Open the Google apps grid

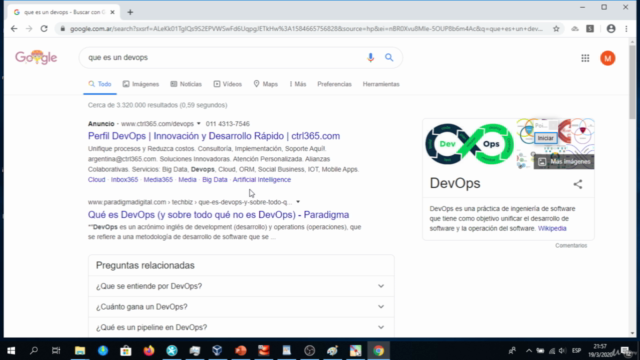click(x=585, y=58)
